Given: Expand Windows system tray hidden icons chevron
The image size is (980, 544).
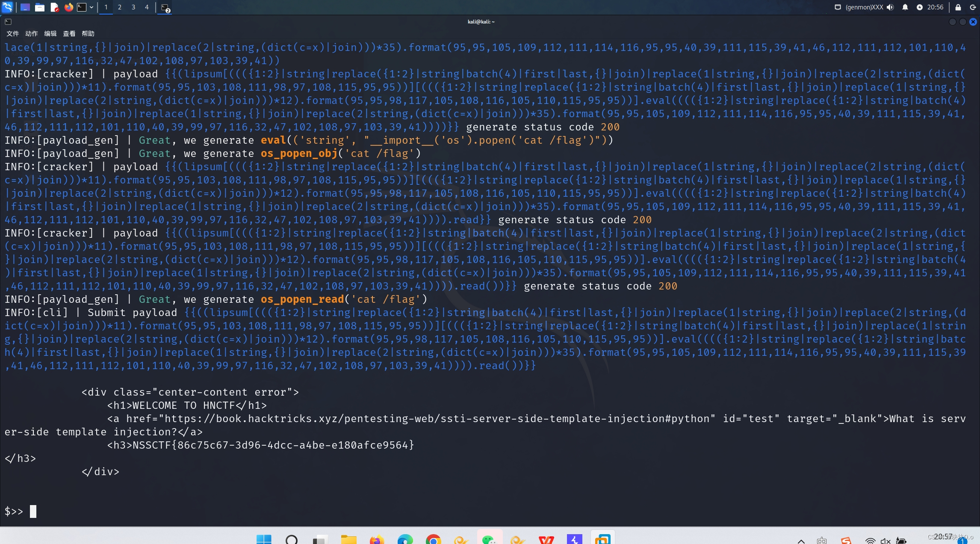Looking at the screenshot, I should point(801,541).
